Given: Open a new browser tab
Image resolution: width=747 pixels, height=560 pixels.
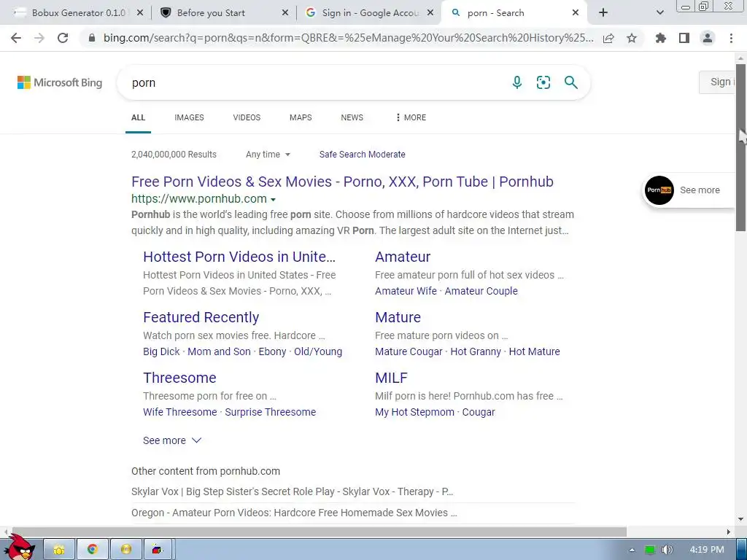Looking at the screenshot, I should click(603, 13).
